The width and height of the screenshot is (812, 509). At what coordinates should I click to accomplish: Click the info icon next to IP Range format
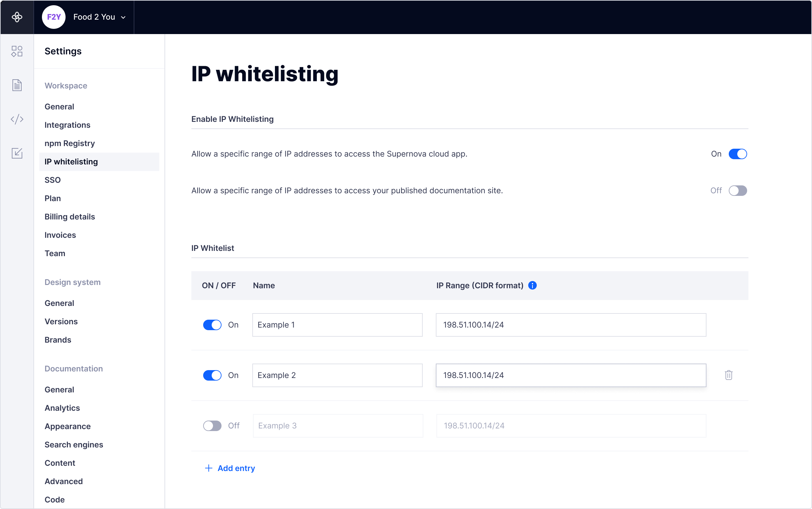[532, 285]
